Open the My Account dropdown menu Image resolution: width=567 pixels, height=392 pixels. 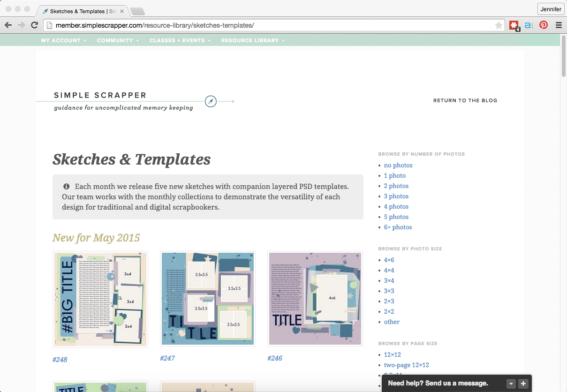pos(63,40)
